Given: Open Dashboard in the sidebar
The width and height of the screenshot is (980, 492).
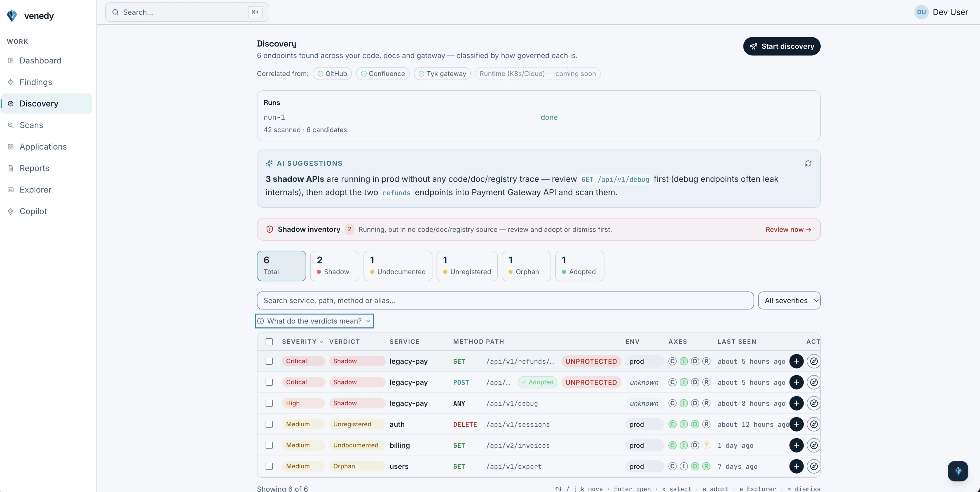Looking at the screenshot, I should (46, 60).
